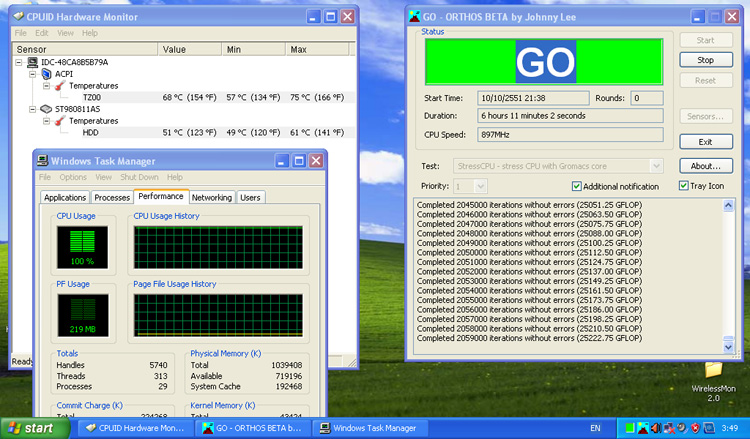The image size is (750, 439).
Task: Click the Rounds value field
Action: coord(647,98)
